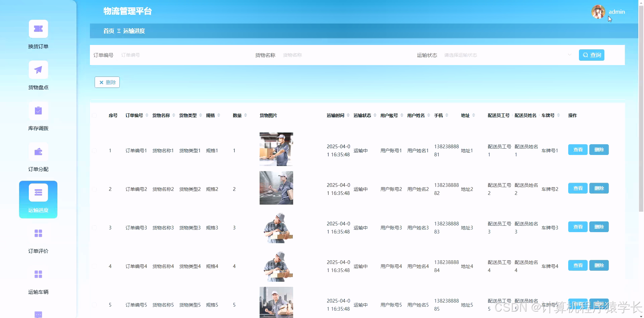Open goods image thumbnail of row 3

pyautogui.click(x=276, y=226)
